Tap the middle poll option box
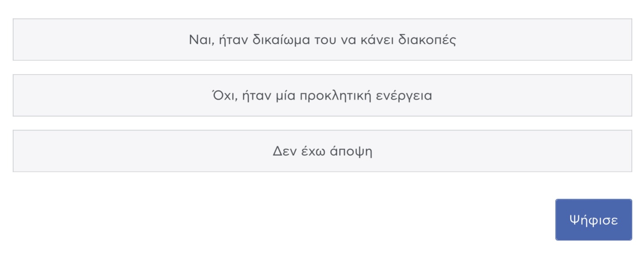The width and height of the screenshot is (644, 267). [322, 95]
